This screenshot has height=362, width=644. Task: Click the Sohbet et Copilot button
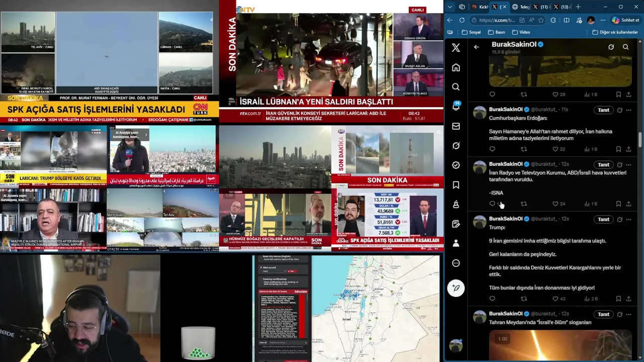click(626, 20)
